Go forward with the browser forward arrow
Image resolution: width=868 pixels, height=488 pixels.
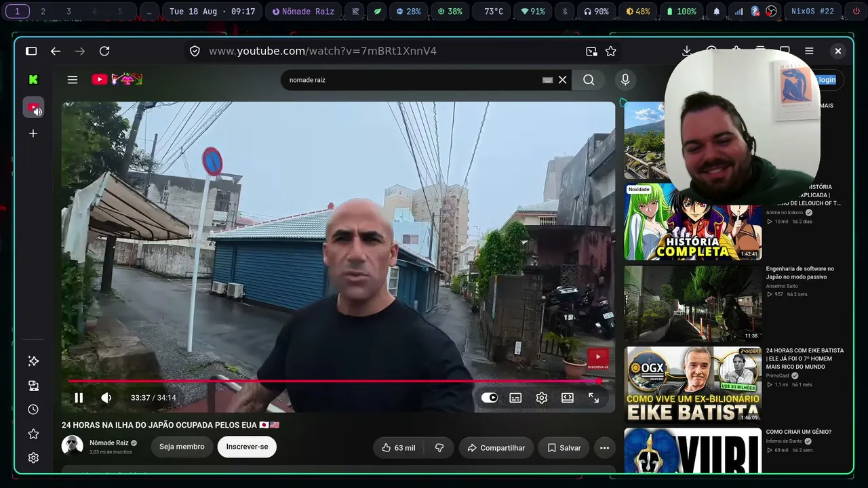click(80, 51)
